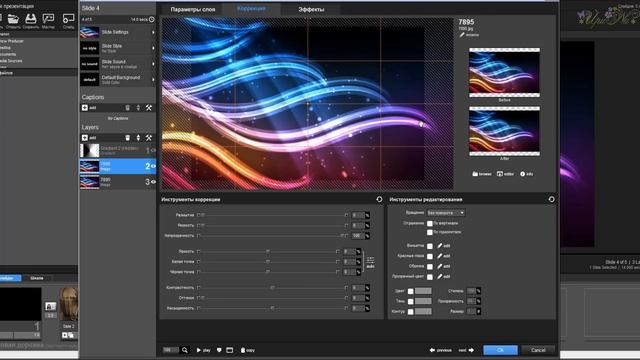The width and height of the screenshot is (640, 360).
Task: Click the Cancel button
Action: [538, 350]
